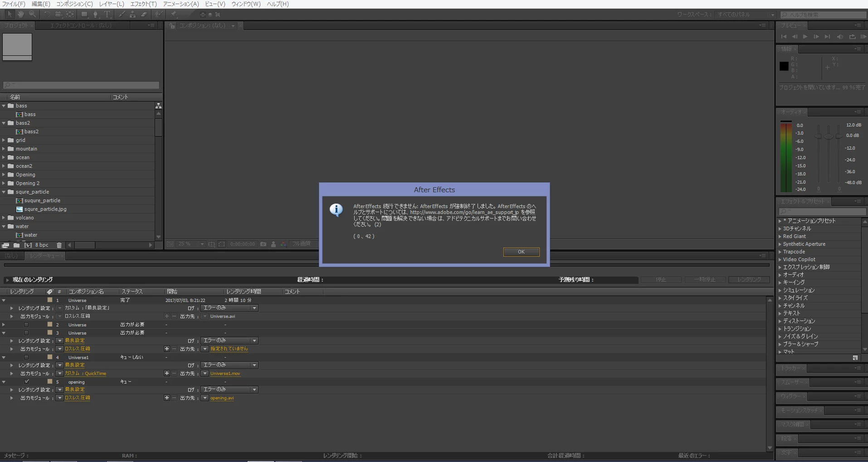Image resolution: width=868 pixels, height=462 pixels.
Task: Click the trash delete icon in Project panel
Action: click(59, 245)
